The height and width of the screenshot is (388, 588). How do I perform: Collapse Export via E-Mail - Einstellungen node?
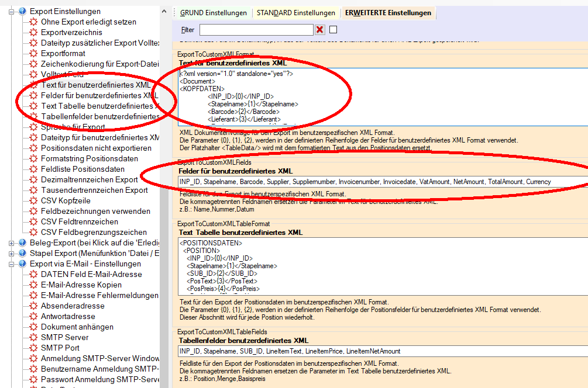pyautogui.click(x=12, y=264)
